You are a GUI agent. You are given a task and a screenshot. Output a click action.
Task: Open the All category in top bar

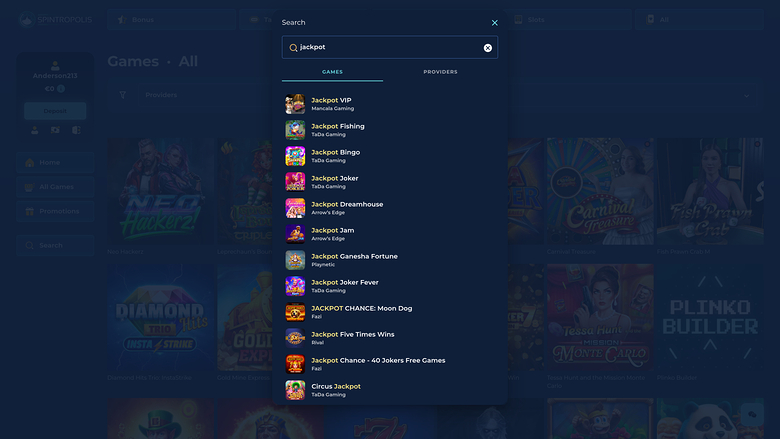tap(699, 19)
